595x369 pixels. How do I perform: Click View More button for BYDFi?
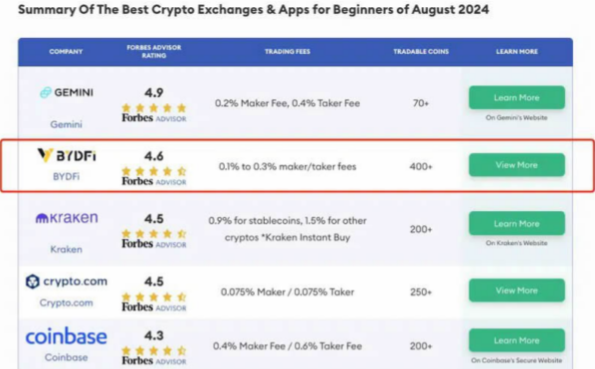pos(517,165)
